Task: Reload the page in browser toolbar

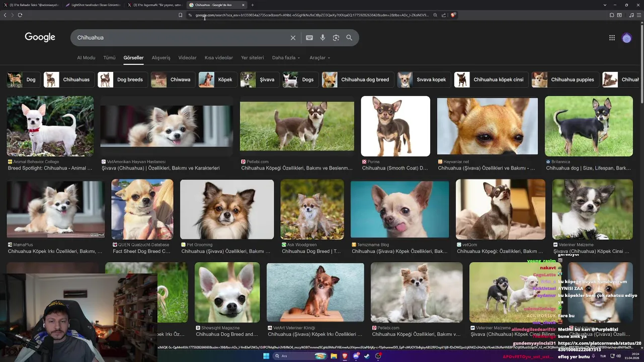Action: 20,15
